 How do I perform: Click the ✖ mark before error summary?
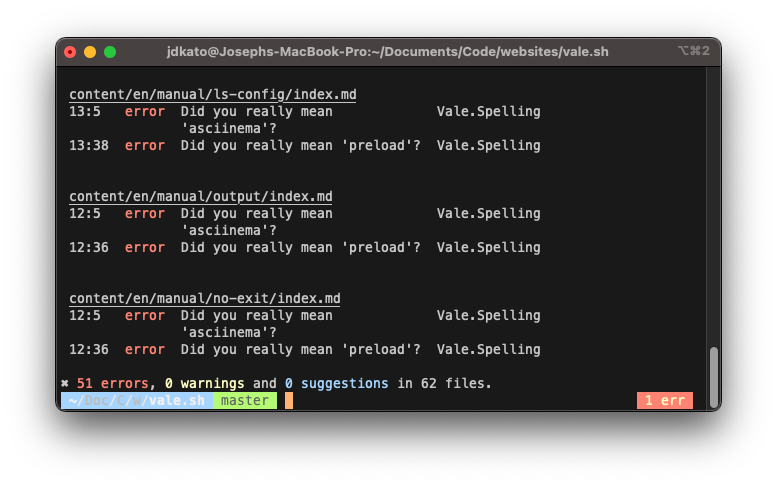(65, 383)
